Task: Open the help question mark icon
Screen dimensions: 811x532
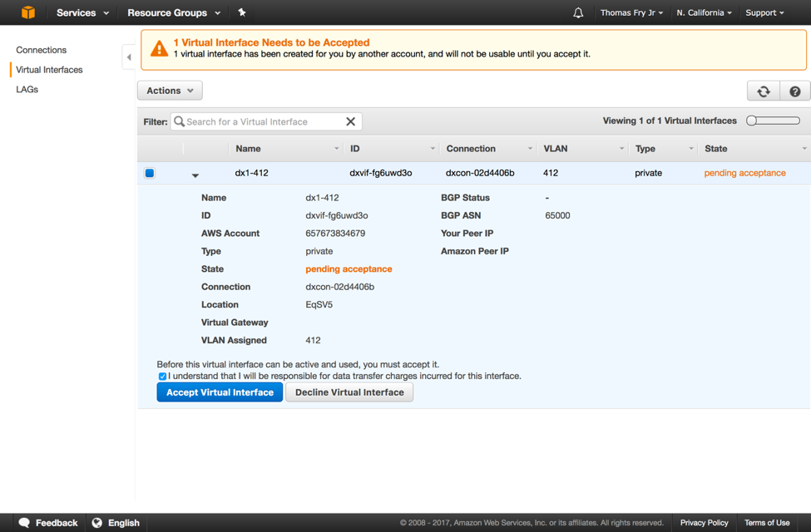Action: point(794,91)
